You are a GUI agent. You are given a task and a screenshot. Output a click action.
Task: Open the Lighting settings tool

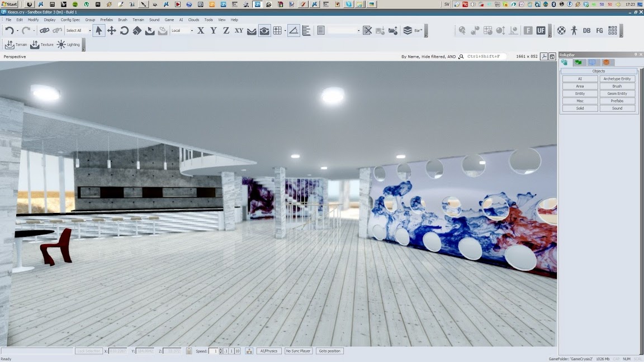click(x=68, y=44)
